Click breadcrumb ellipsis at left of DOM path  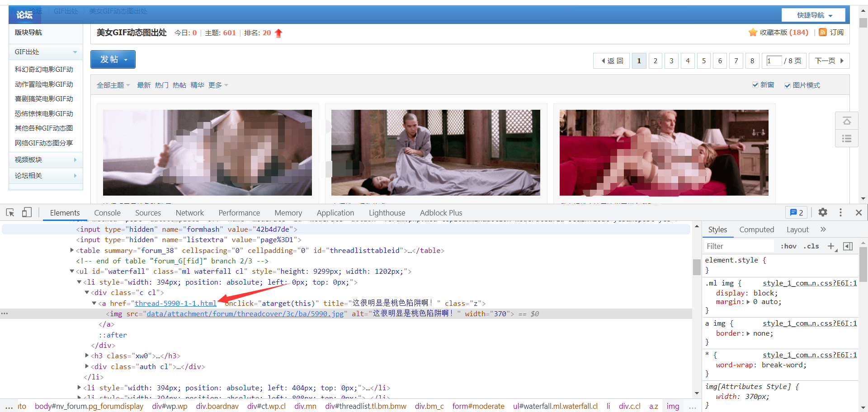coord(9,406)
